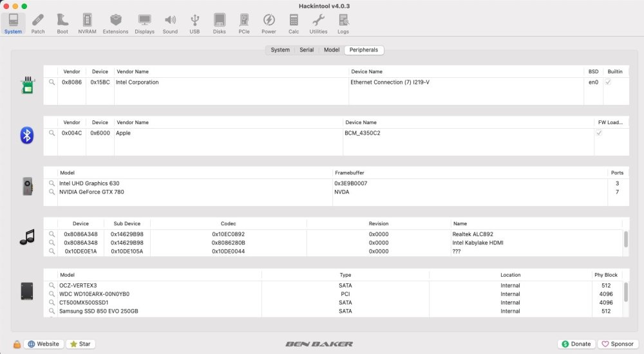Open the Logs toolbar section

point(343,23)
